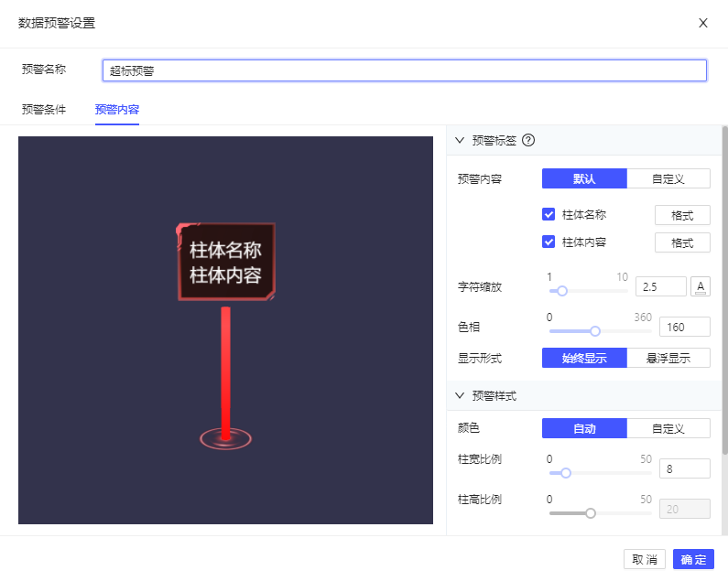Open 格式 for 柱体内容
This screenshot has width=728, height=581.
click(682, 242)
